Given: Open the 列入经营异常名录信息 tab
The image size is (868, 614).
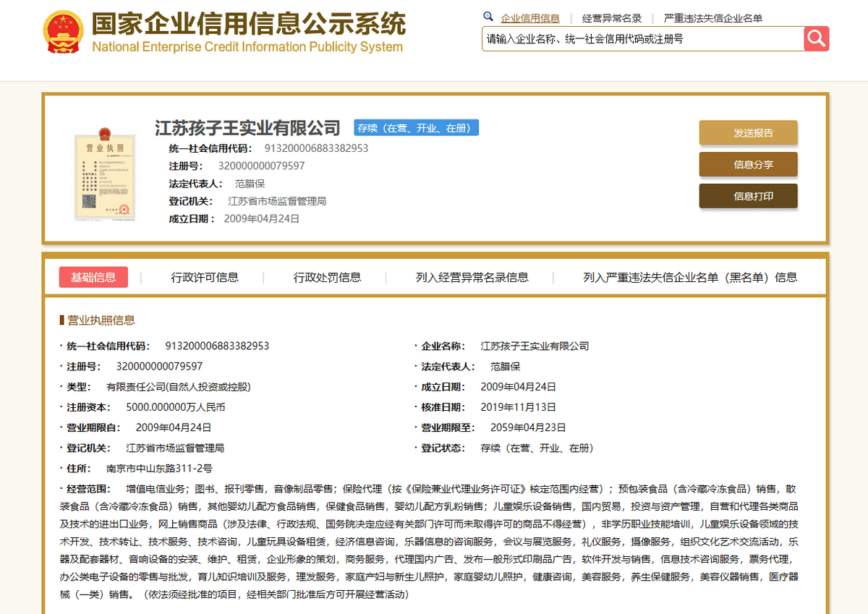Looking at the screenshot, I should coord(472,277).
